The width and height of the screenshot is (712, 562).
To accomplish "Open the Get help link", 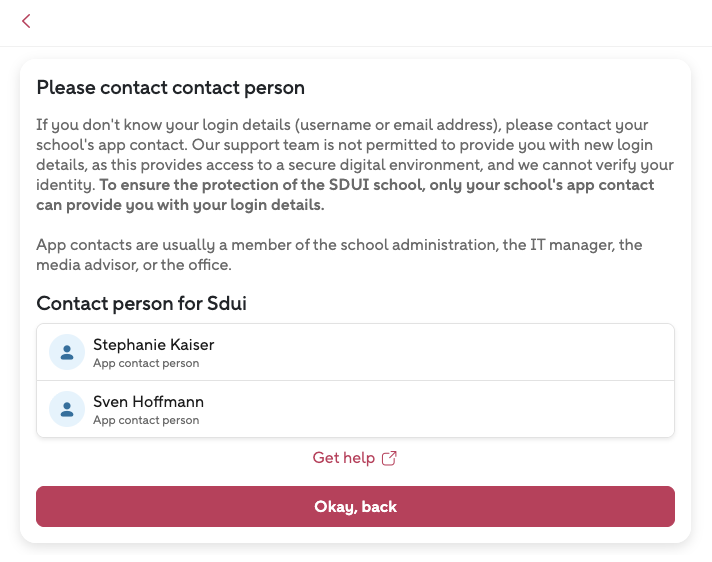I will pyautogui.click(x=344, y=458).
